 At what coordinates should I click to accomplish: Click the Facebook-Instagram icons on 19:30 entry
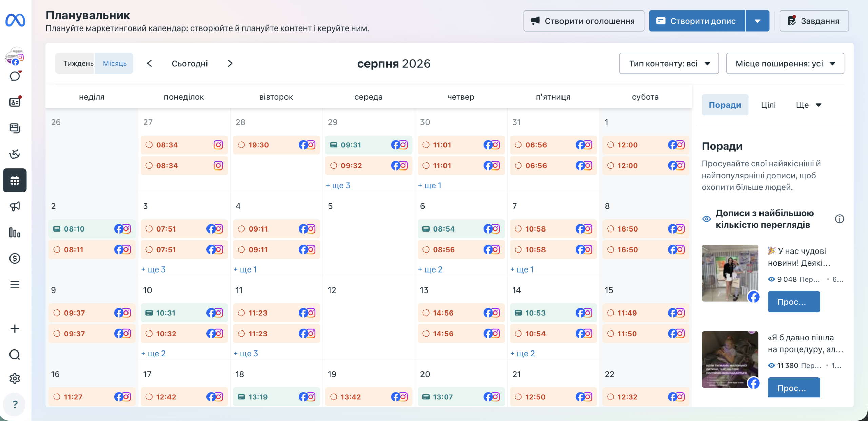(x=307, y=145)
